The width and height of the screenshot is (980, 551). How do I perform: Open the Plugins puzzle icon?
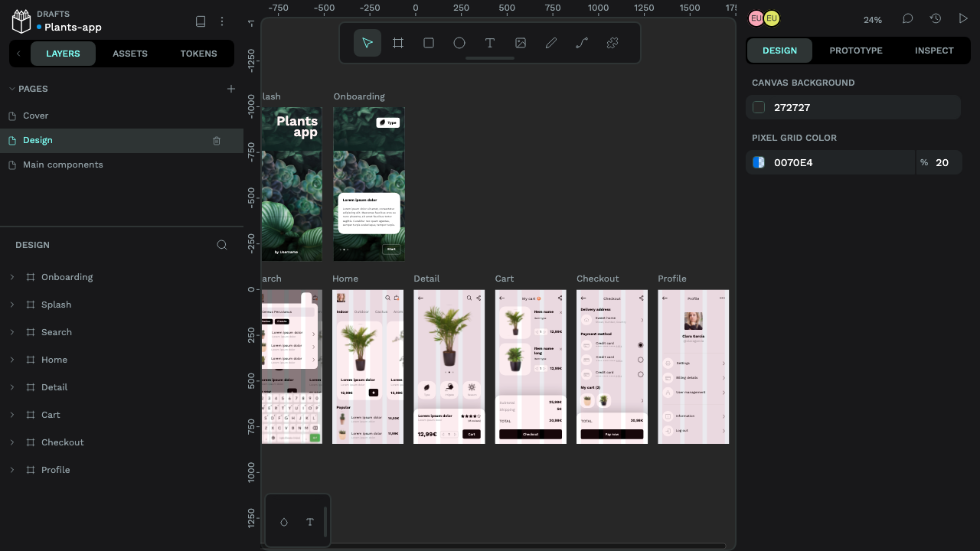click(612, 43)
